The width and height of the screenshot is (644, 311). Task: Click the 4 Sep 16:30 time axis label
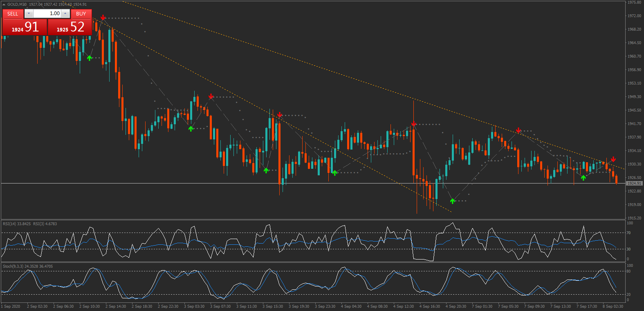(429, 307)
